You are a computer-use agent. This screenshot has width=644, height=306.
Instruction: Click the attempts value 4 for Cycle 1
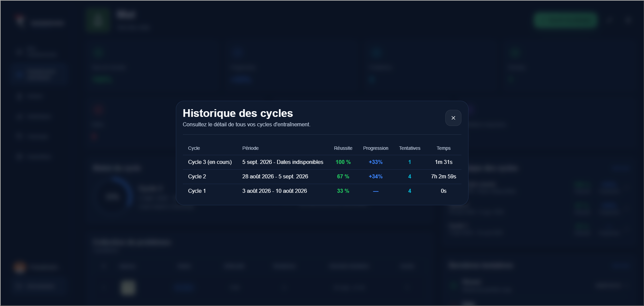pos(409,191)
